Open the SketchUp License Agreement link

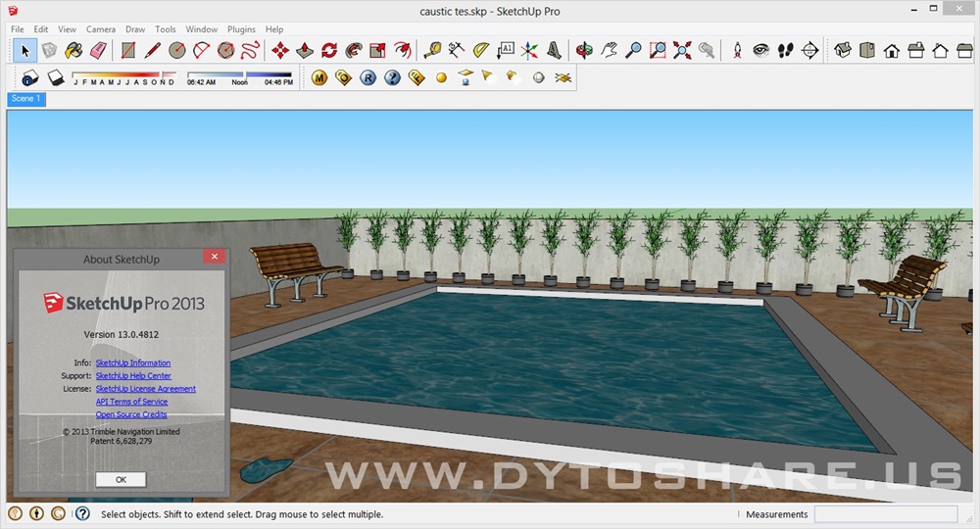(146, 389)
